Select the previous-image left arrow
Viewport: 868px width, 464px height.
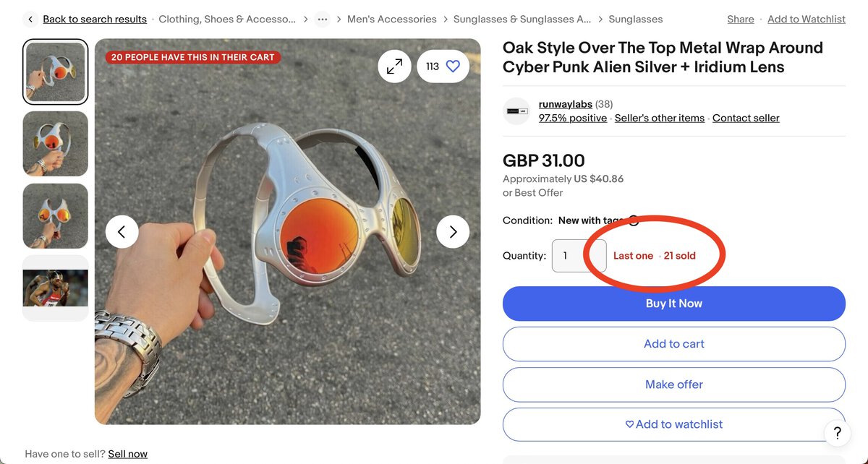pyautogui.click(x=122, y=231)
